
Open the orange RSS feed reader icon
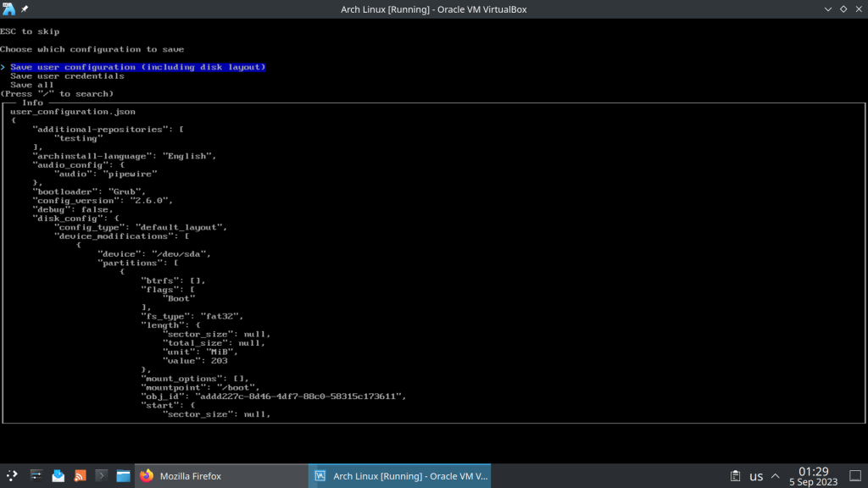point(81,475)
